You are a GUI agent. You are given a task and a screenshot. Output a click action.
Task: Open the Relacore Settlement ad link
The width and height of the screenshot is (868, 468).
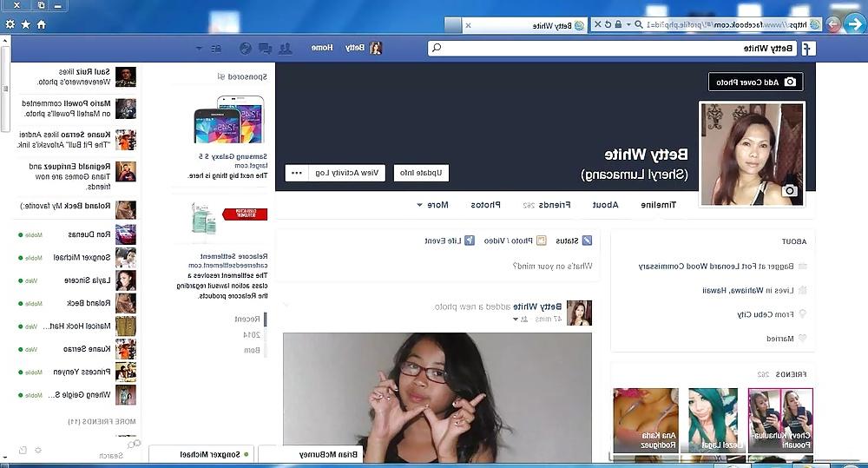coord(233,256)
